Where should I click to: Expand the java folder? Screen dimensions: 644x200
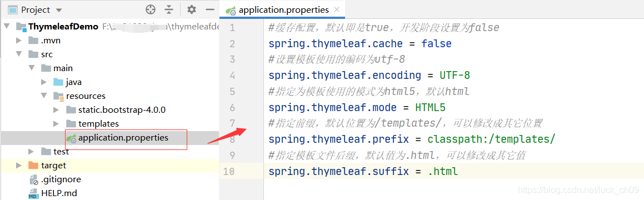pos(44,82)
